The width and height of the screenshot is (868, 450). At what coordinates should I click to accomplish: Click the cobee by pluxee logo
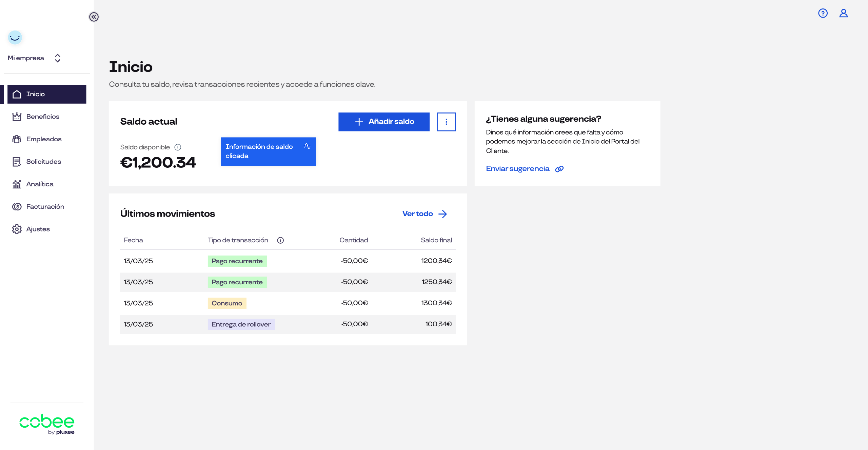[47, 424]
